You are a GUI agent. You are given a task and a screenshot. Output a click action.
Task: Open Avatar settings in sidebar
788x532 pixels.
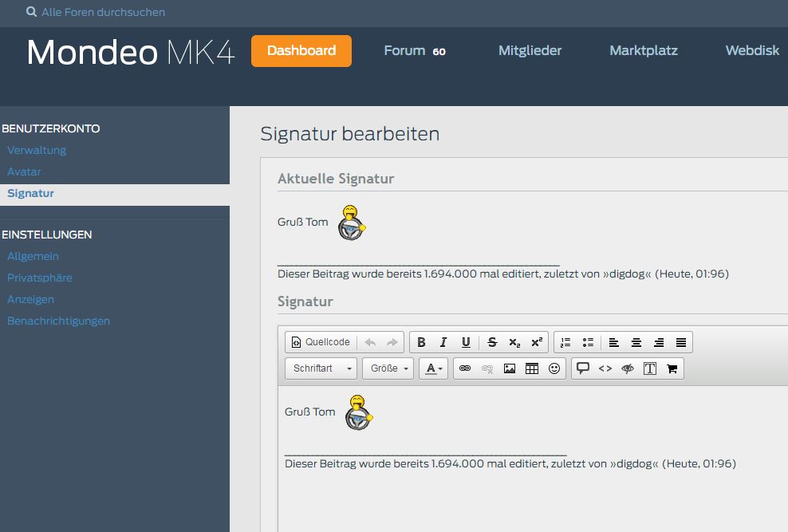click(x=24, y=171)
